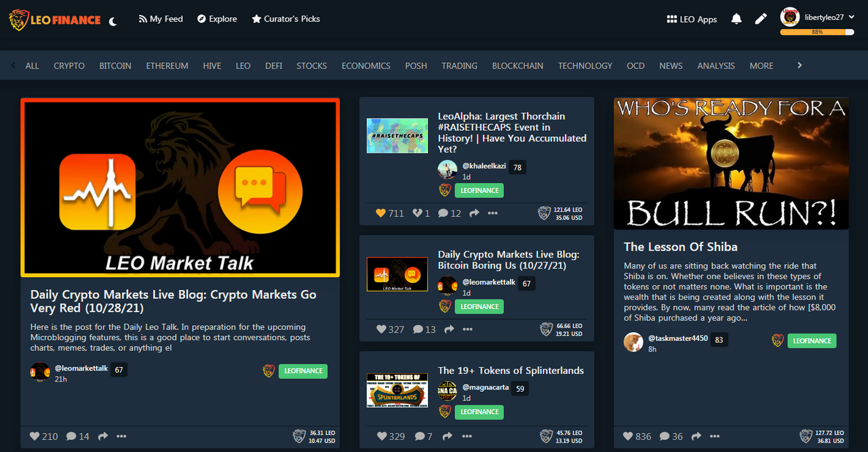Click the libertyleo27 profile avatar
Viewport: 868px width, 452px height.
[789, 17]
